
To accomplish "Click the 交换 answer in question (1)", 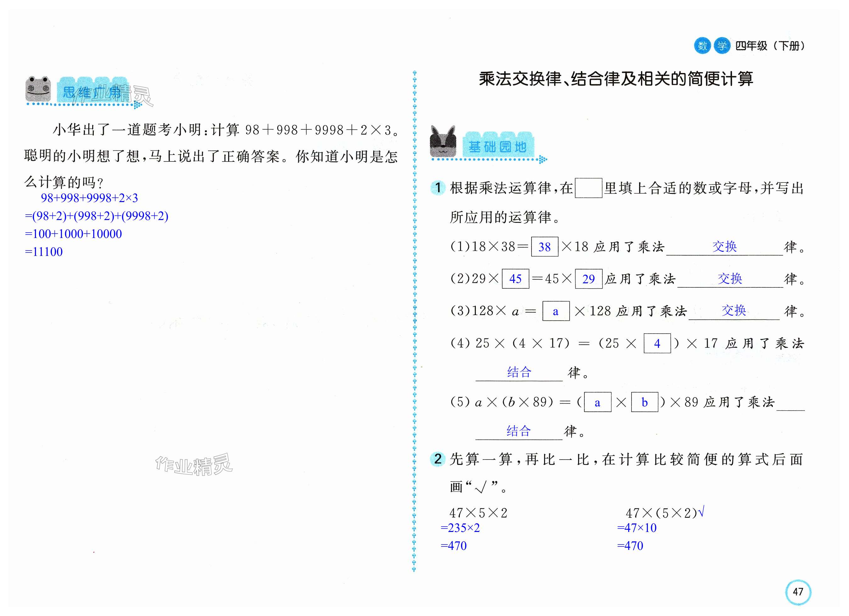I will 724,246.
